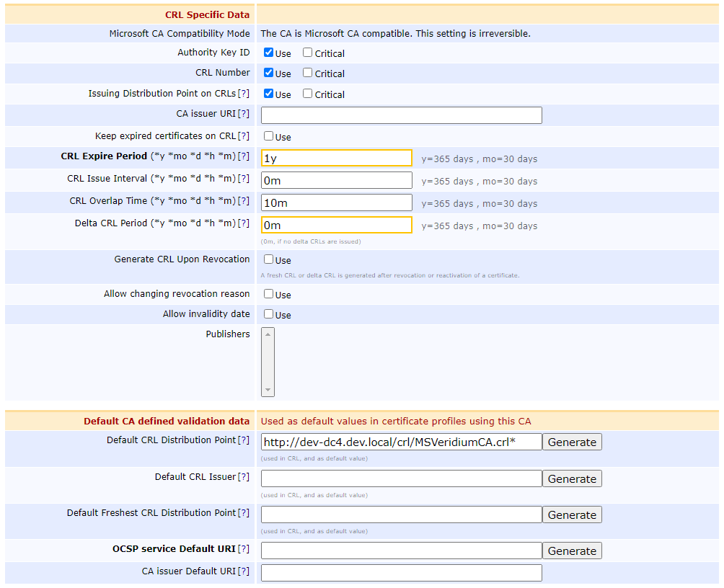Screen dimensions: 724x588
Task: Open help [?] for Issuing Distribution Point on CRLs
Action: (x=244, y=94)
